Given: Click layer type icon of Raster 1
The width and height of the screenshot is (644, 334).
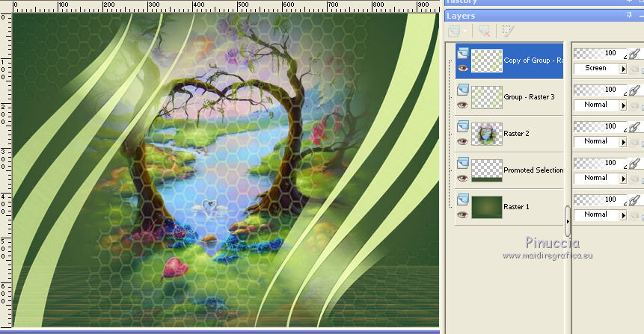Looking at the screenshot, I should 463,199.
